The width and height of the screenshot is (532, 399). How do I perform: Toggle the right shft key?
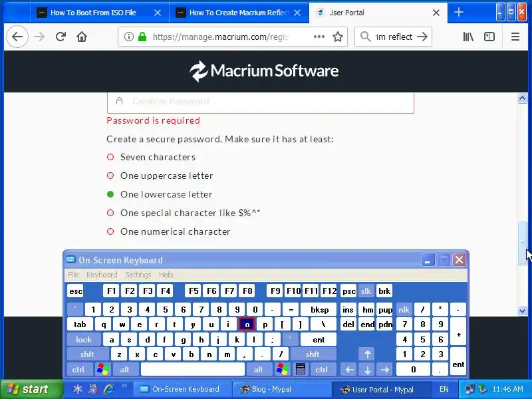(313, 354)
